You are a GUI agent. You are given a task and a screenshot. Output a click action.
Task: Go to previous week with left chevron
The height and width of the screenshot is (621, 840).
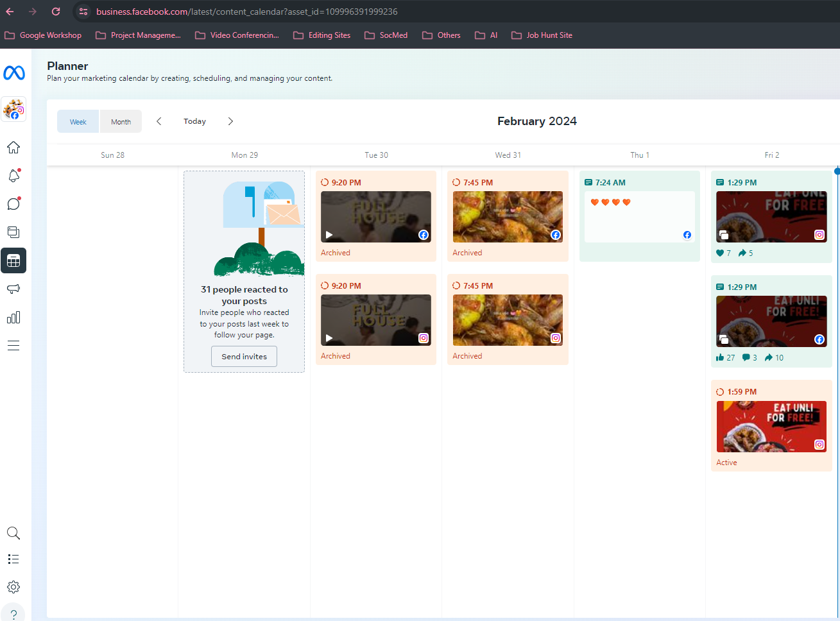tap(159, 121)
